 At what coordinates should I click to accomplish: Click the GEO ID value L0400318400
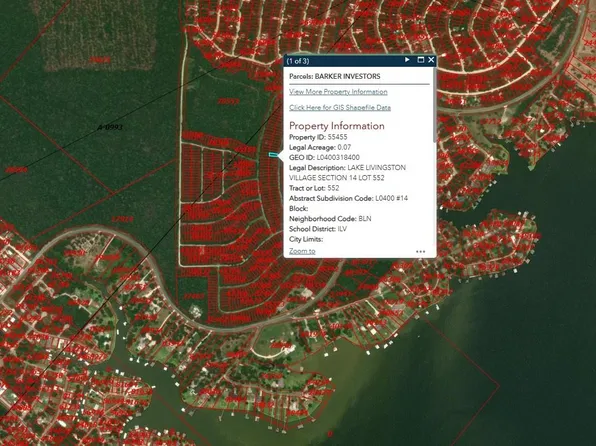[338, 157]
